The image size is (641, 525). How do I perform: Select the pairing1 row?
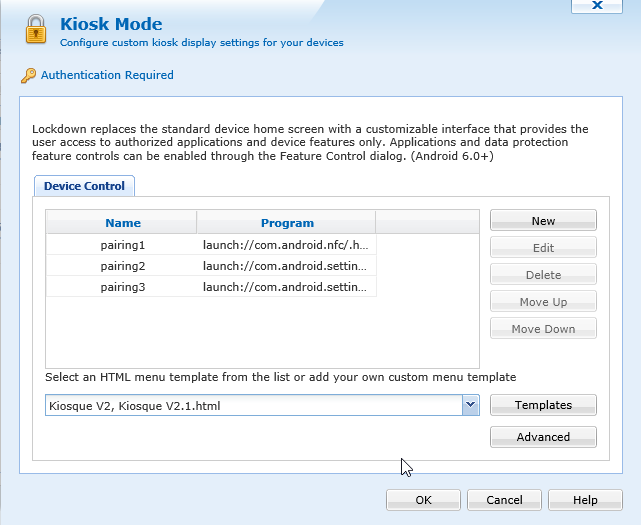point(122,244)
